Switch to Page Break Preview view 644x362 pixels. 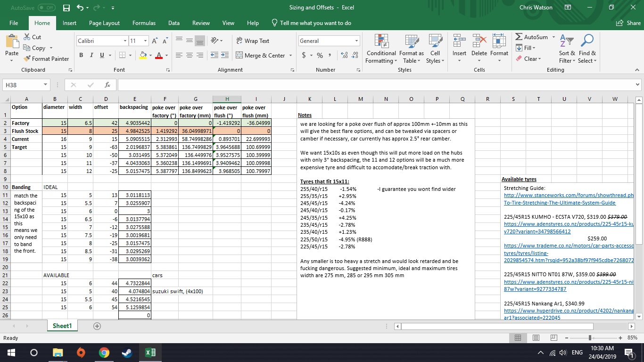tap(553, 338)
